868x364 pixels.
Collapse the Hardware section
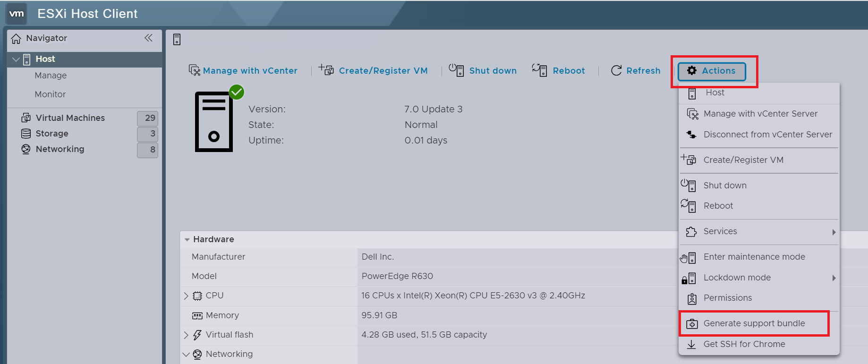187,240
